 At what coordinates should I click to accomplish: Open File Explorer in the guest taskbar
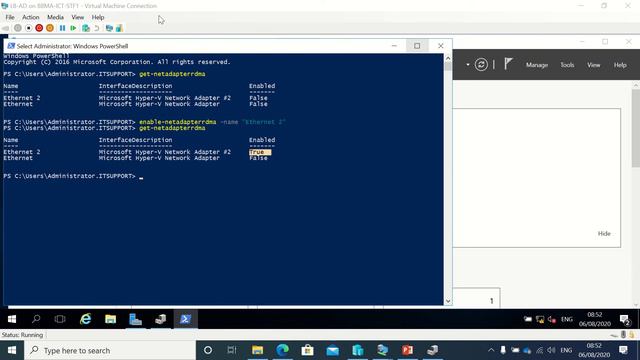(x=110, y=319)
